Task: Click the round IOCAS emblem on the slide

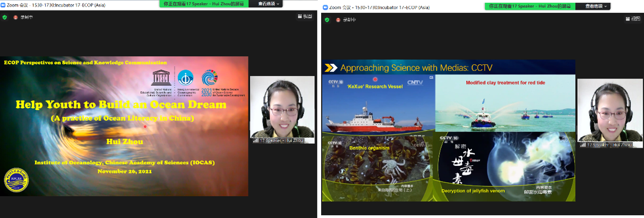Action: coord(16,180)
